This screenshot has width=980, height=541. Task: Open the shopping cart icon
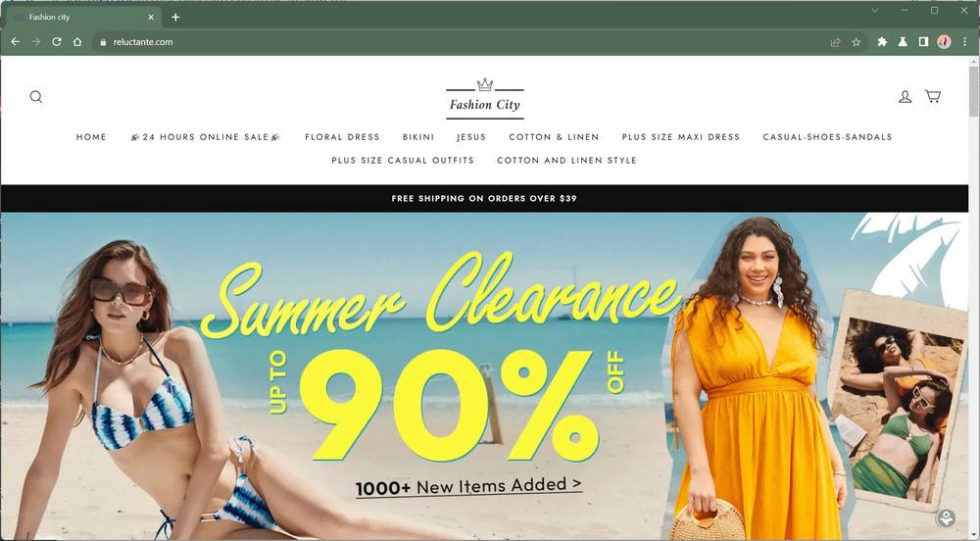tap(933, 96)
